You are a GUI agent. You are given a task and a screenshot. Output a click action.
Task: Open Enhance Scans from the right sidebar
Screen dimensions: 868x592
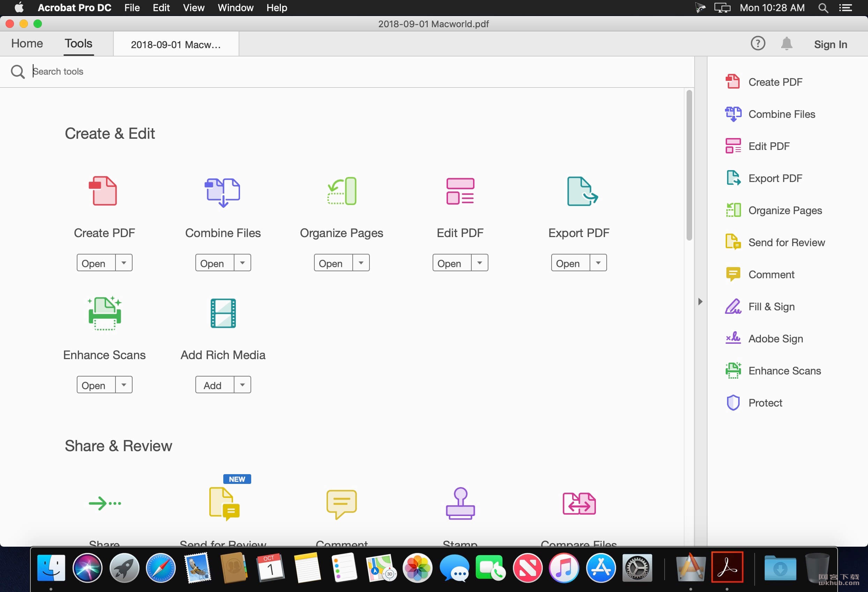(x=773, y=371)
